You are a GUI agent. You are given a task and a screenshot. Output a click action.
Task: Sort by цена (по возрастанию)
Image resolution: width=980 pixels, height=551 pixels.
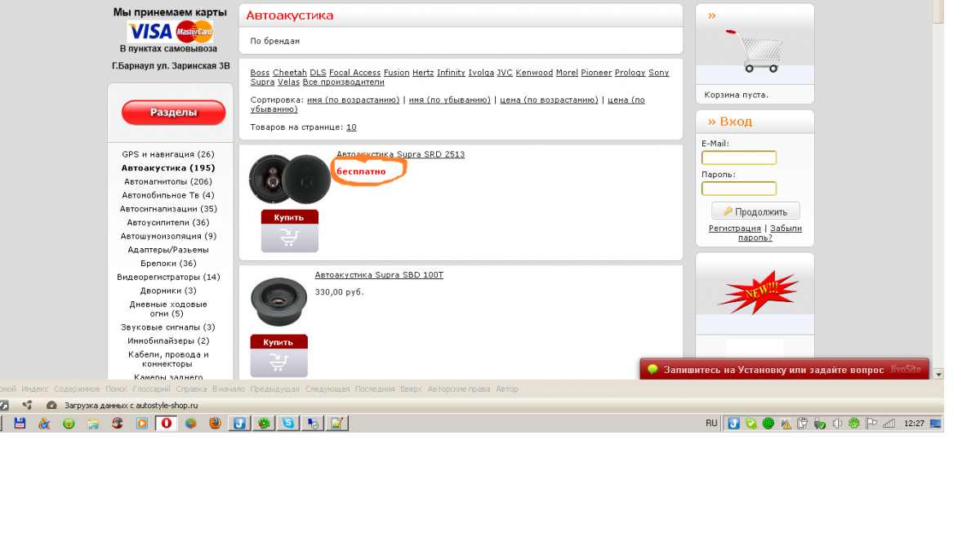tap(550, 100)
